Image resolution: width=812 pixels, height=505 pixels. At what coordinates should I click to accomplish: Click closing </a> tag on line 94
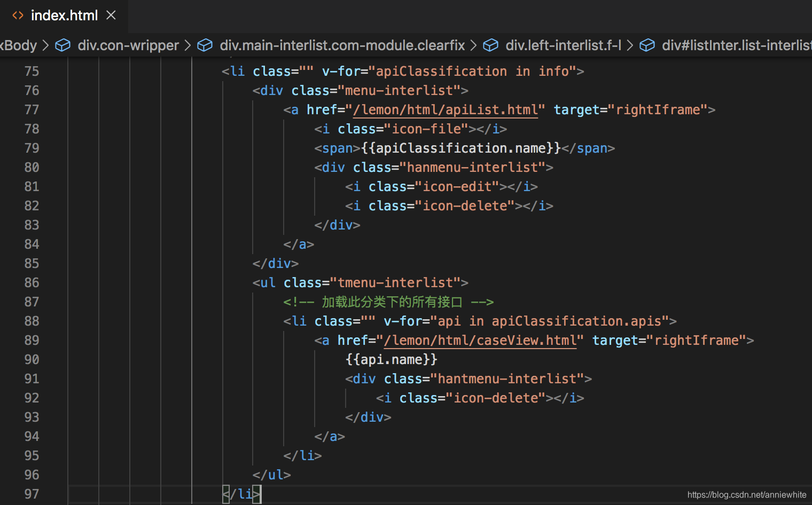(x=330, y=437)
